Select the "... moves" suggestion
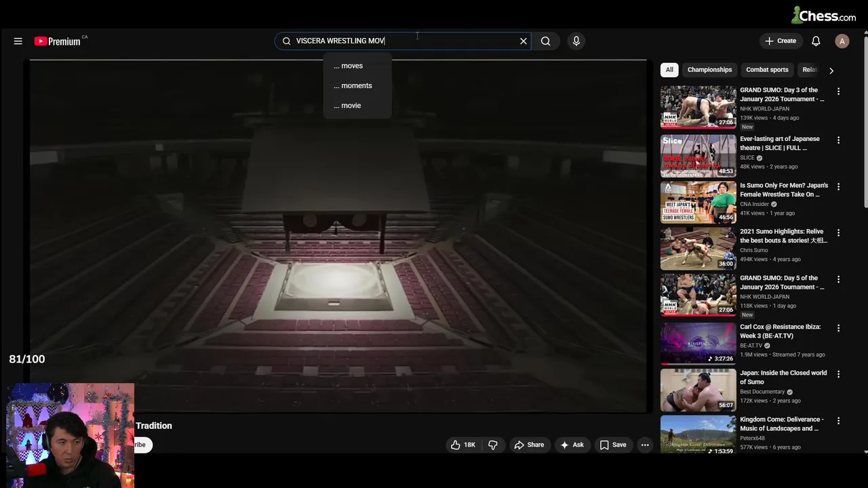 [357, 66]
